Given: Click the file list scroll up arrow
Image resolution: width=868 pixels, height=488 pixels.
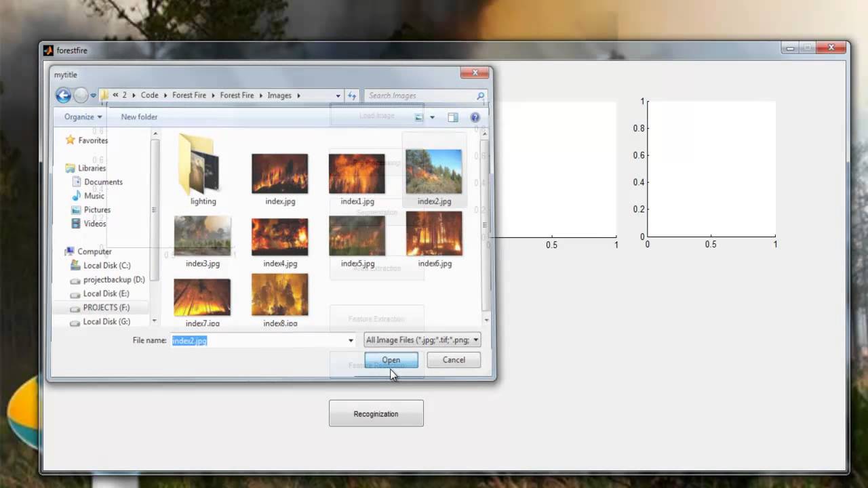Looking at the screenshot, I should (485, 134).
